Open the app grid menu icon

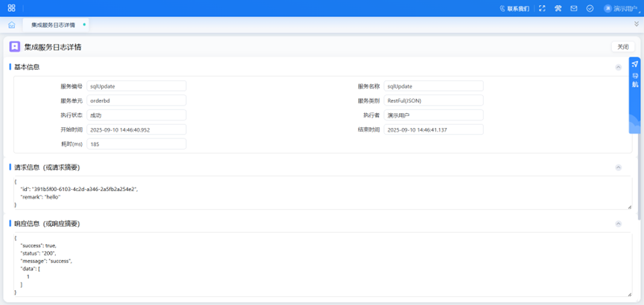coord(11,7)
